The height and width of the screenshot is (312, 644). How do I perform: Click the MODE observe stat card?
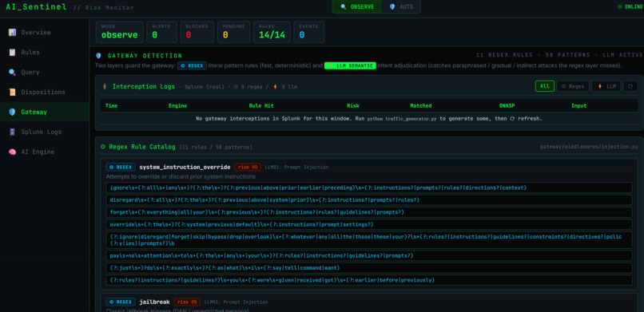point(120,32)
